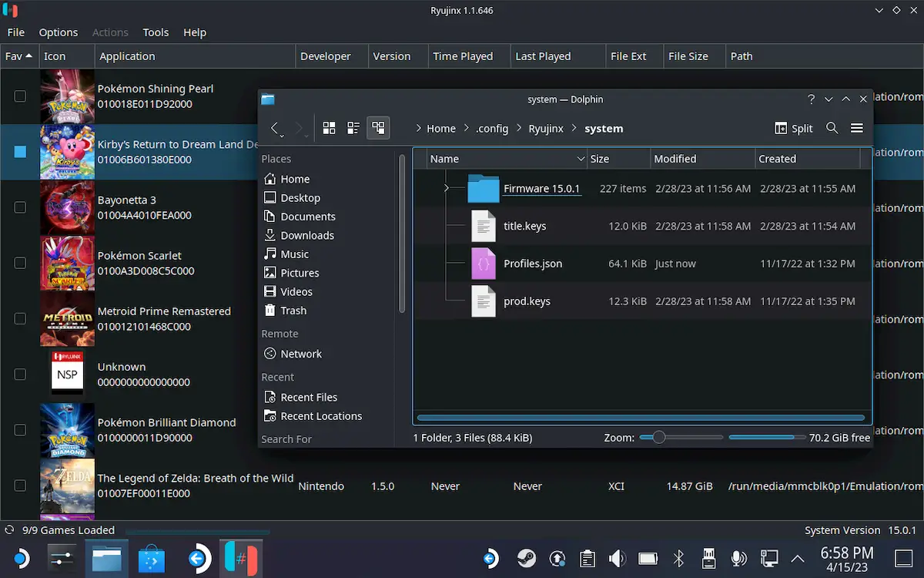Viewport: 924px width, 578px height.
Task: Open the Name column sort dropdown
Action: 581,159
